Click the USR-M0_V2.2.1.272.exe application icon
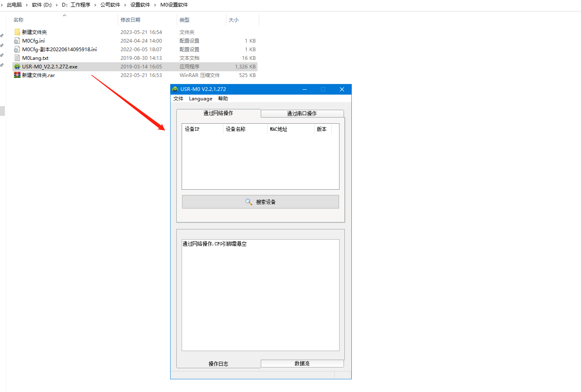The height and width of the screenshot is (392, 581). coord(17,66)
